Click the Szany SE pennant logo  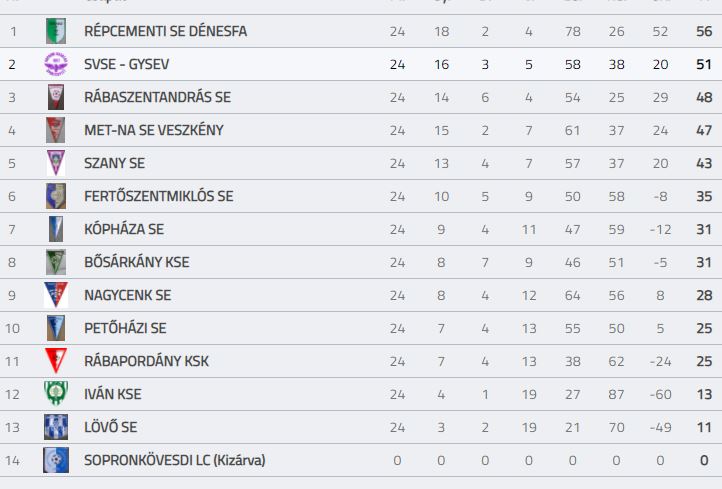[56, 163]
